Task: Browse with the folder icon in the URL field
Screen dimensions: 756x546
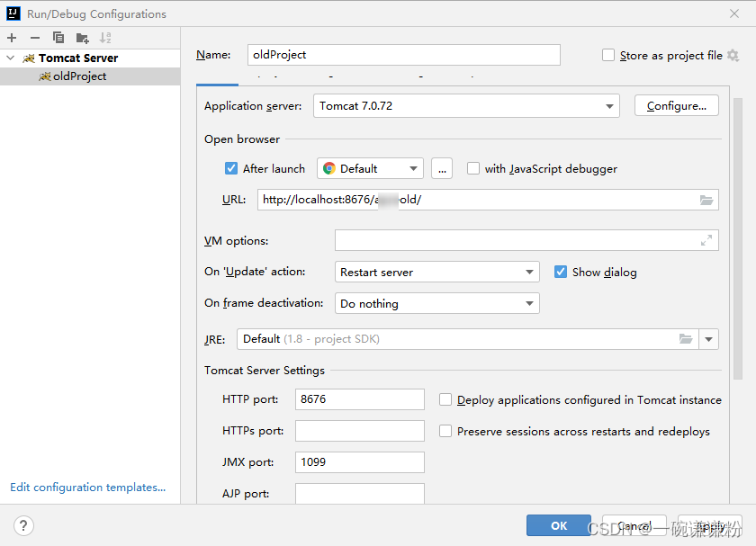Action: point(706,200)
